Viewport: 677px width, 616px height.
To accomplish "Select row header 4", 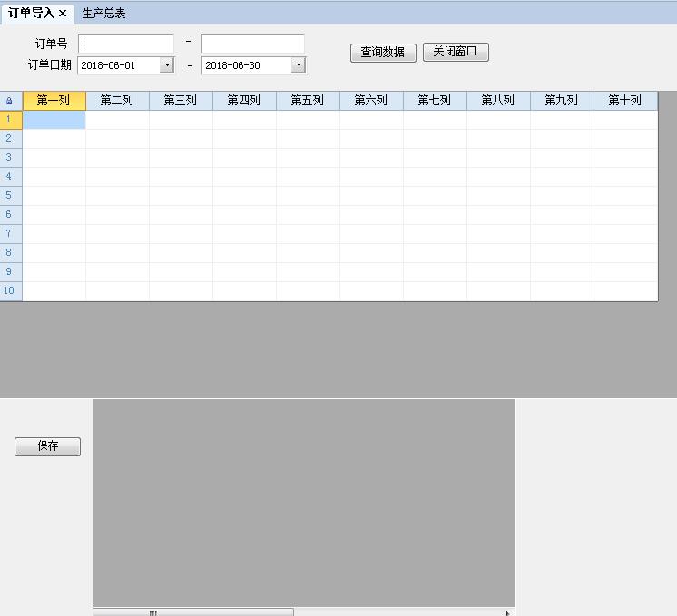I will click(x=11, y=177).
